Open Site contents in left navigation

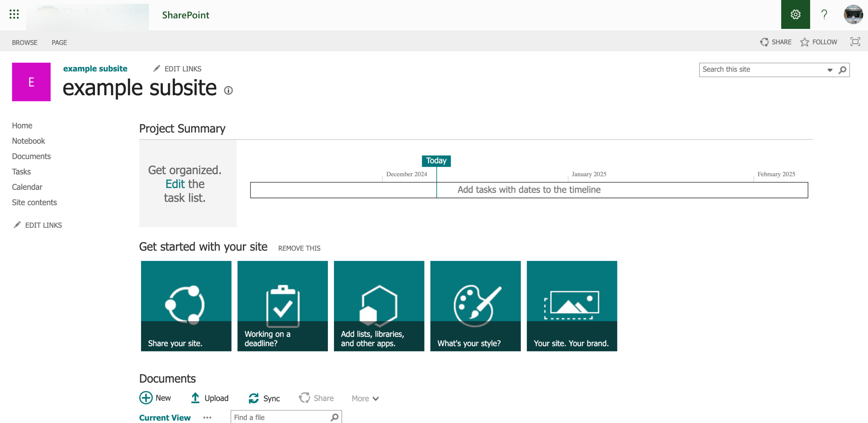pos(34,202)
